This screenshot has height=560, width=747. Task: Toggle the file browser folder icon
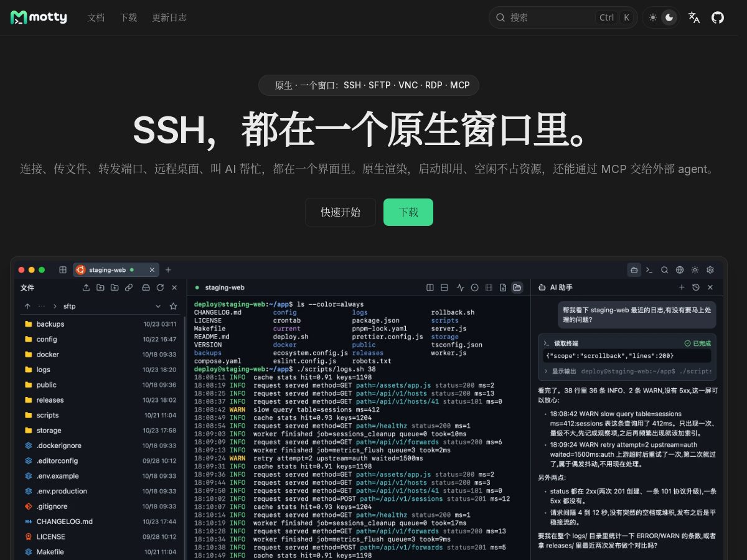pyautogui.click(x=517, y=287)
